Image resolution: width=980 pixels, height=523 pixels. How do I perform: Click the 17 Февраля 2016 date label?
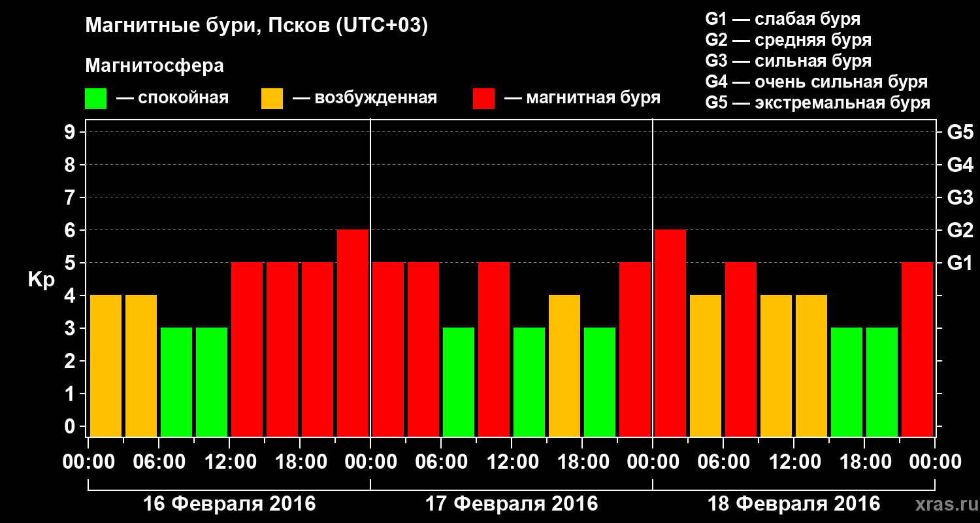tap(512, 504)
